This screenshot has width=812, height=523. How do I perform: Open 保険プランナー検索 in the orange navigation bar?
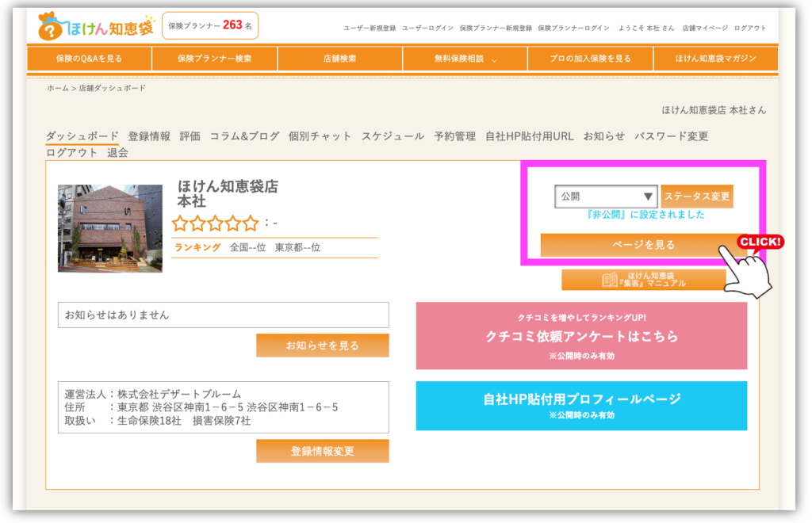214,59
